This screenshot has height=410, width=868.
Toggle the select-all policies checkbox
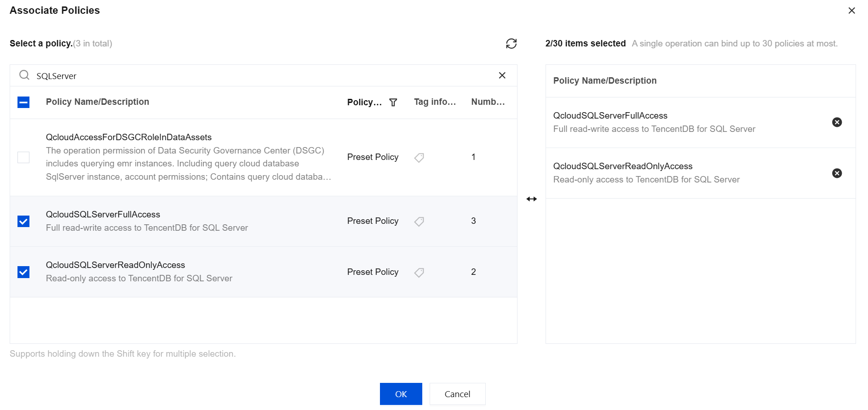pyautogui.click(x=23, y=102)
